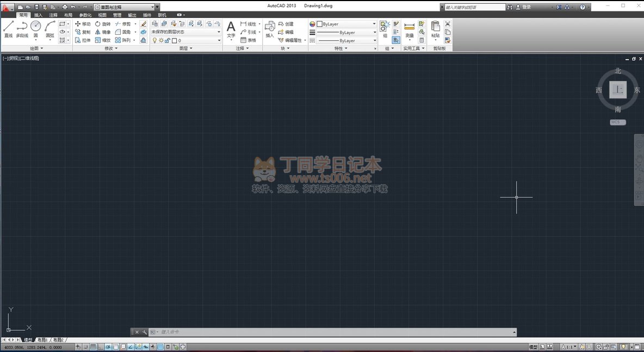Open the annotation scale 1:1 dropdown
Viewport: 644px width, 352px height.
(x=569, y=347)
